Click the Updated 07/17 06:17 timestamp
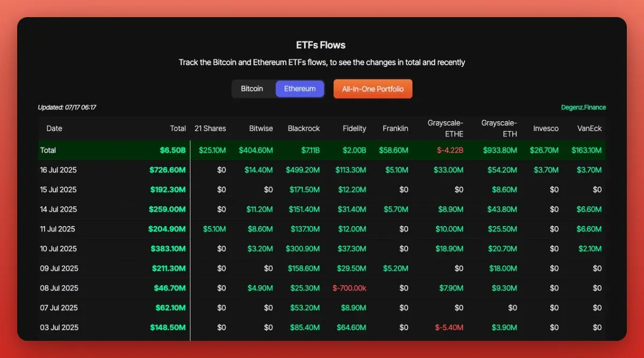Screen dimensions: 644x358 click(67, 107)
